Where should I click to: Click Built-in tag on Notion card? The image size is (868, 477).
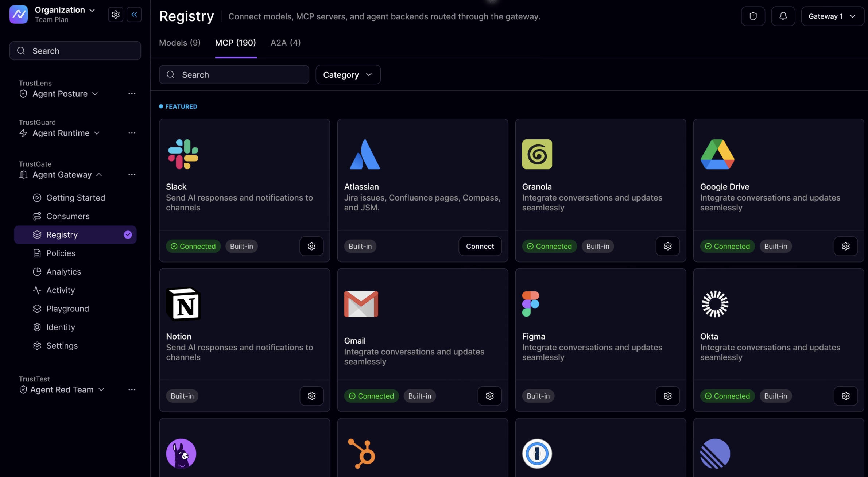[x=182, y=396]
